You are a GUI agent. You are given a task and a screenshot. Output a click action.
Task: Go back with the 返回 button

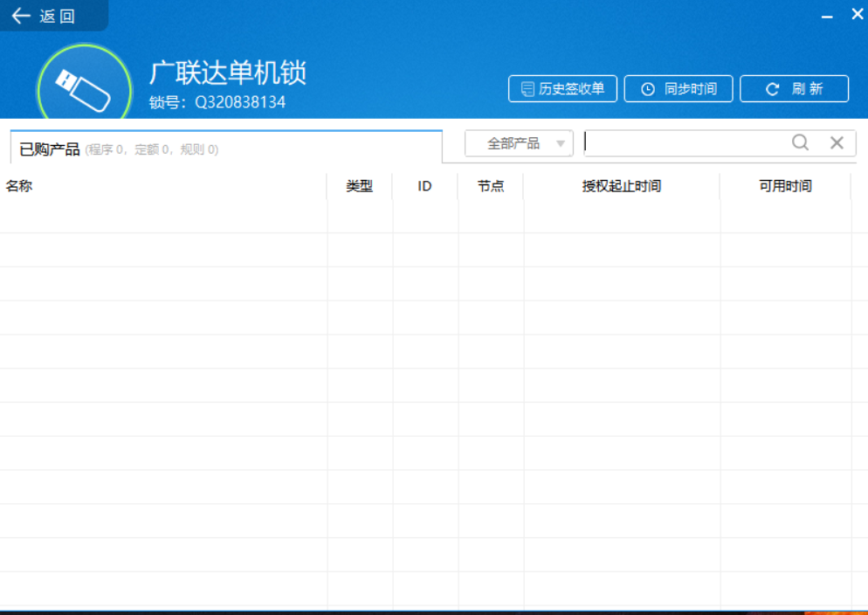(53, 16)
